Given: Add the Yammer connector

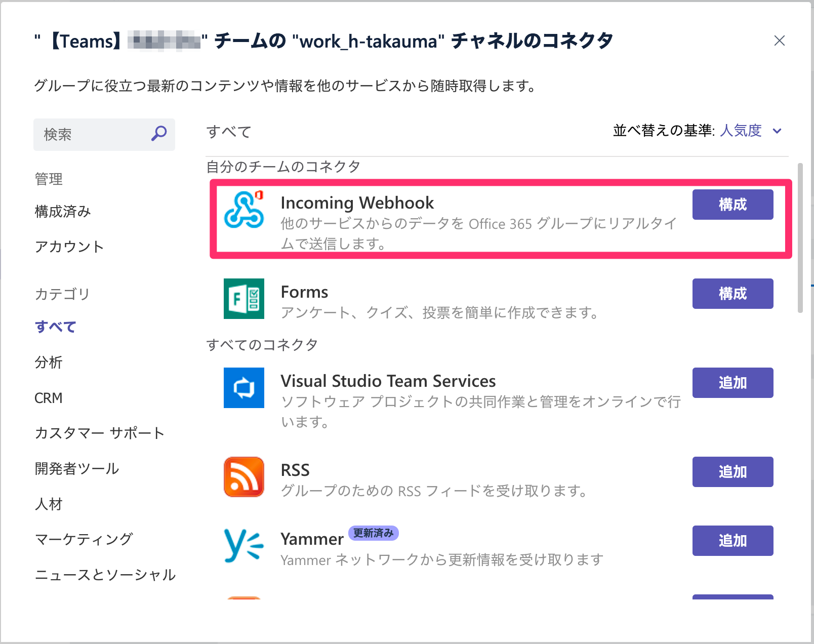Looking at the screenshot, I should tap(732, 541).
